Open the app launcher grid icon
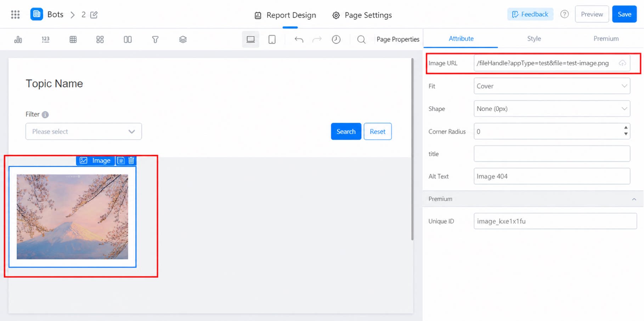The image size is (644, 321). [15, 15]
